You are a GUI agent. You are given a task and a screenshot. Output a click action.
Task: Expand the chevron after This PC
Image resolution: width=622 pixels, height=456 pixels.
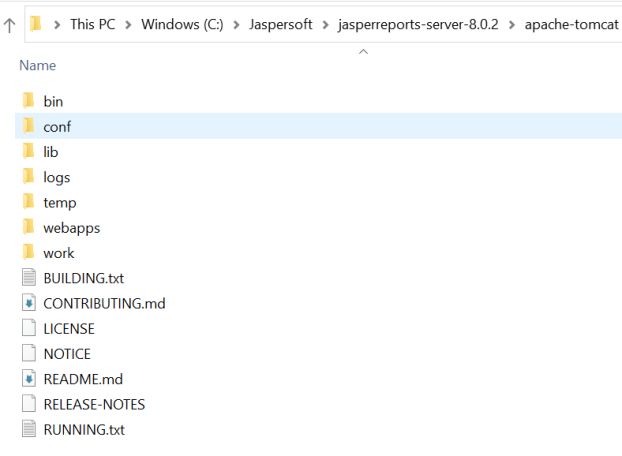point(128,25)
